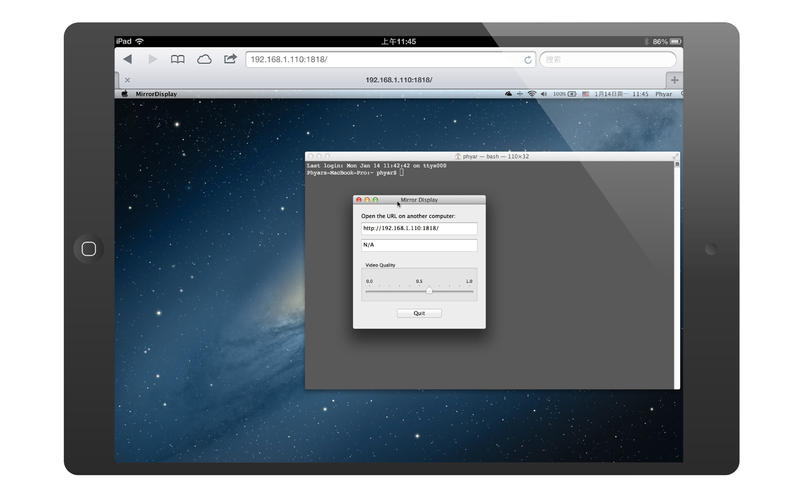
Task: Tap the Safari back arrow
Action: (x=127, y=59)
